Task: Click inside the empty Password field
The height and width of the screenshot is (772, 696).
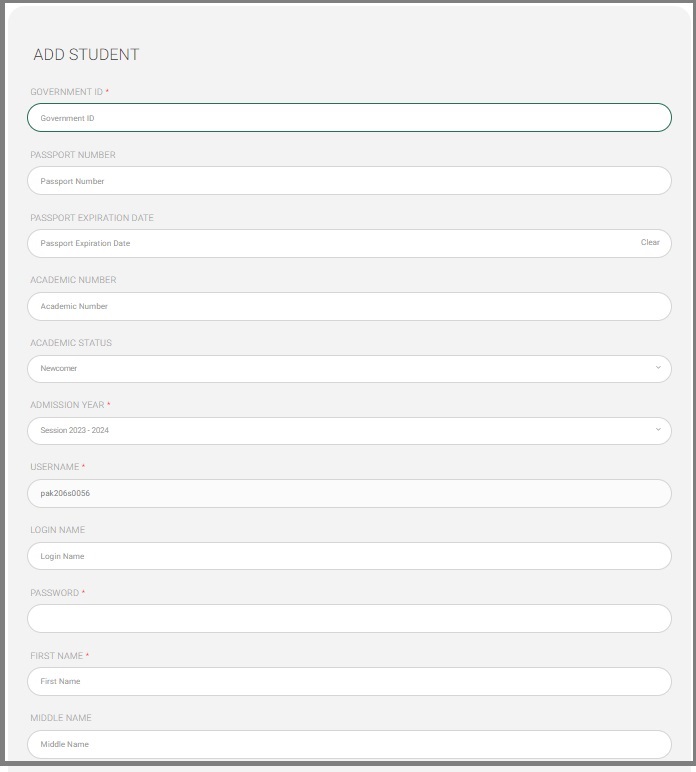Action: (349, 618)
